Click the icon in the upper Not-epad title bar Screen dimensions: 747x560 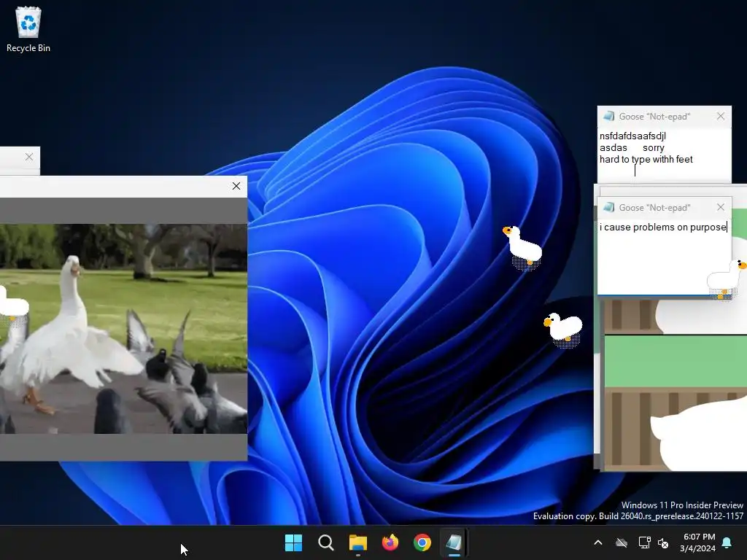pyautogui.click(x=609, y=116)
